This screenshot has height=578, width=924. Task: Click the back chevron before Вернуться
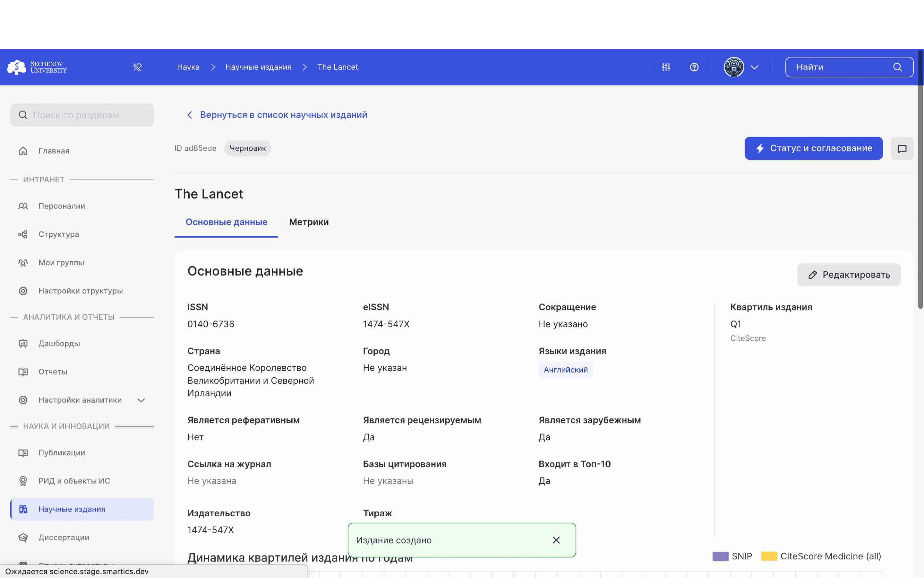point(190,115)
